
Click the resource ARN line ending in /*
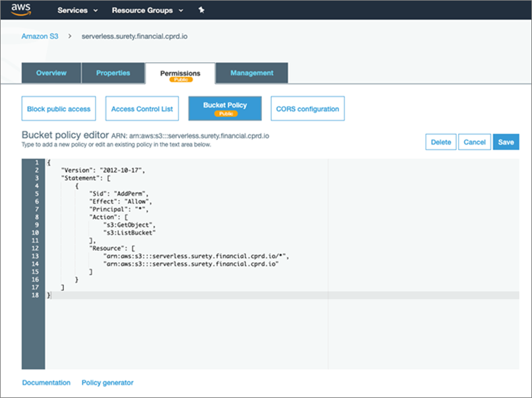196,256
